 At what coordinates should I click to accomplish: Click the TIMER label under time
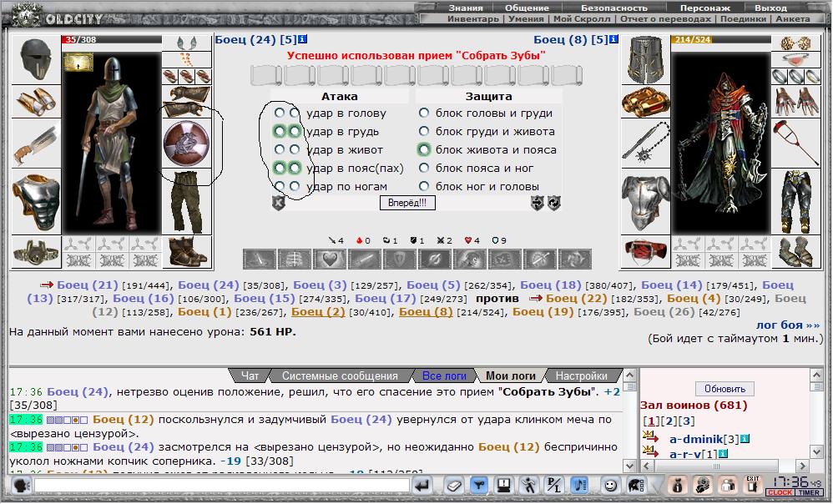tap(809, 493)
